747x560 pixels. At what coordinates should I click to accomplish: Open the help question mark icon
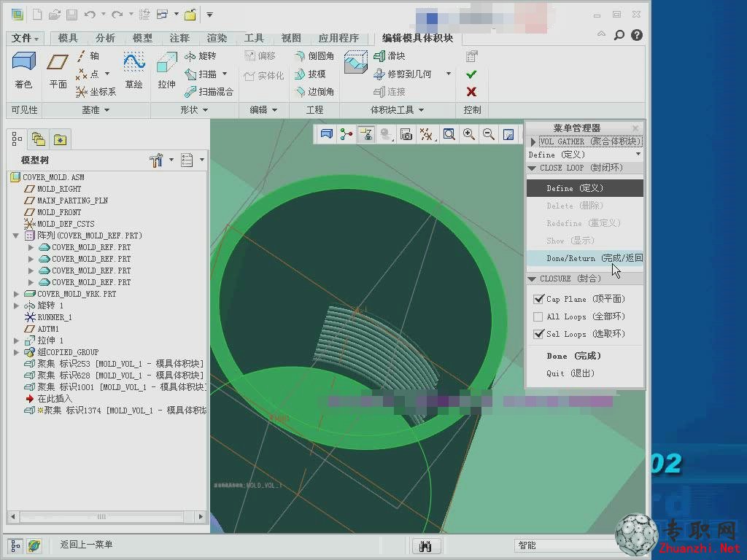point(637,35)
